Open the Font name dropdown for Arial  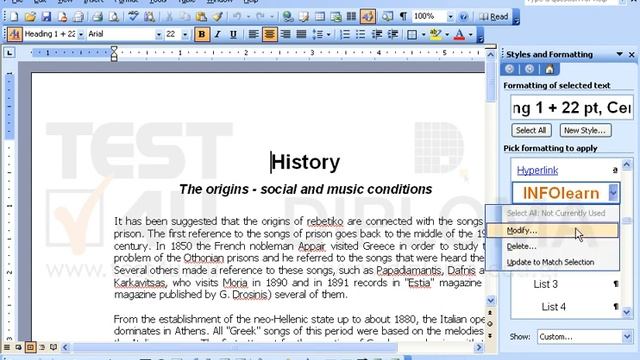click(158, 34)
